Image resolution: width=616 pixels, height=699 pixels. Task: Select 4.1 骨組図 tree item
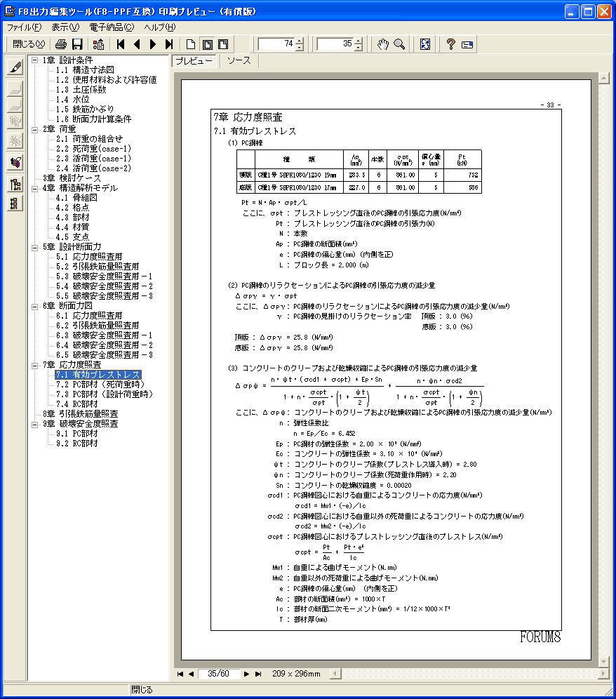click(76, 197)
